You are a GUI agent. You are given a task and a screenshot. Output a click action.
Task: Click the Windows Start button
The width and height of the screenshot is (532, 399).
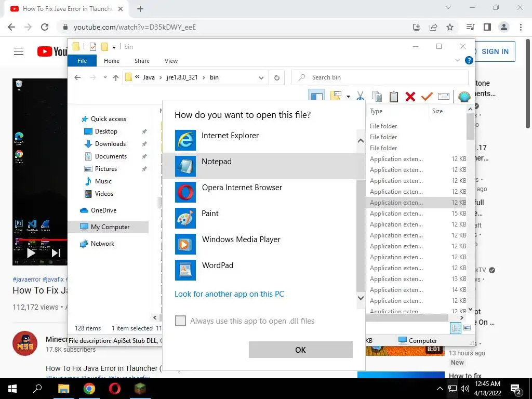tap(12, 389)
